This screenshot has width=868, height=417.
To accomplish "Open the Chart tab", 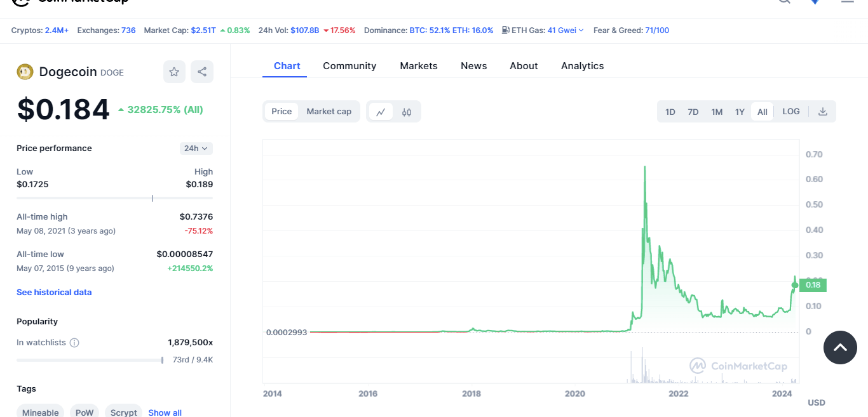I will point(287,66).
